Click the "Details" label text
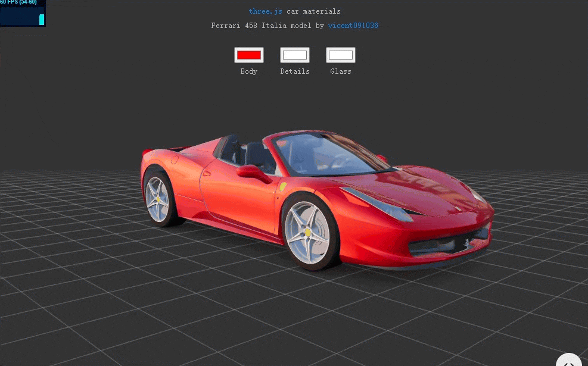Viewport: 588px width, 366px height. click(295, 71)
